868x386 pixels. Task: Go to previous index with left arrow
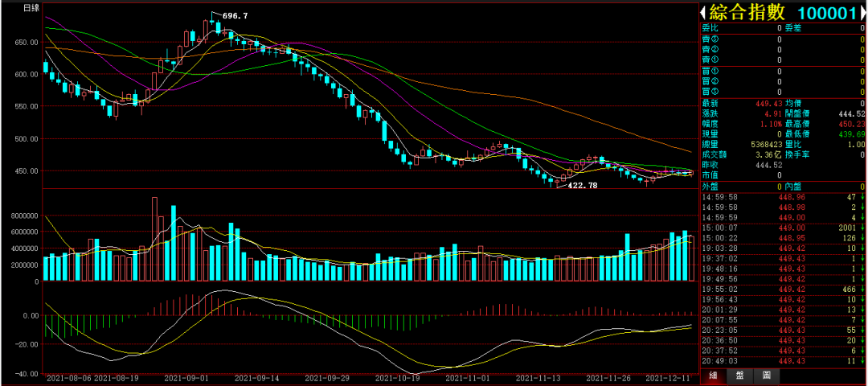[x=704, y=12]
